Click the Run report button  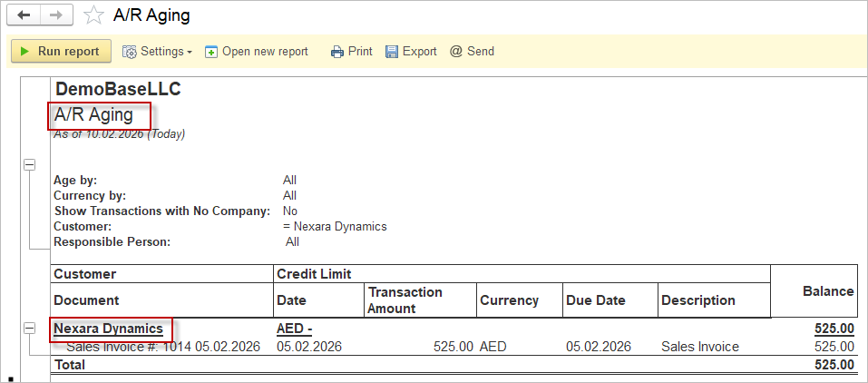[61, 52]
